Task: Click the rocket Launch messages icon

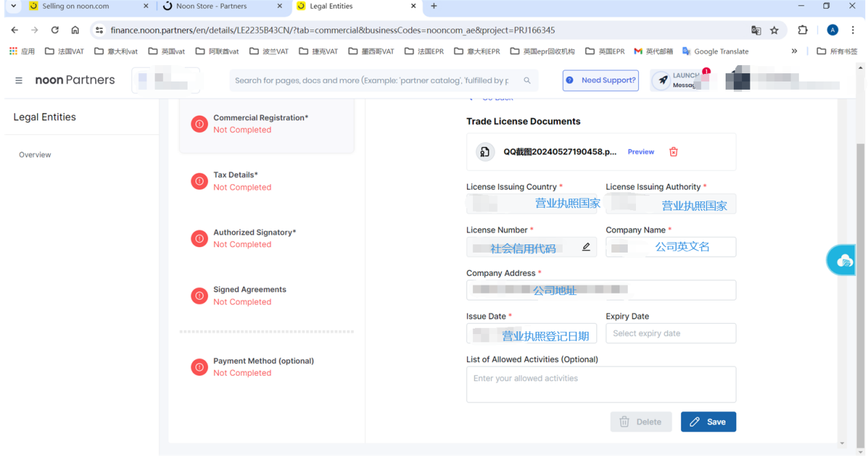Action: tap(663, 80)
